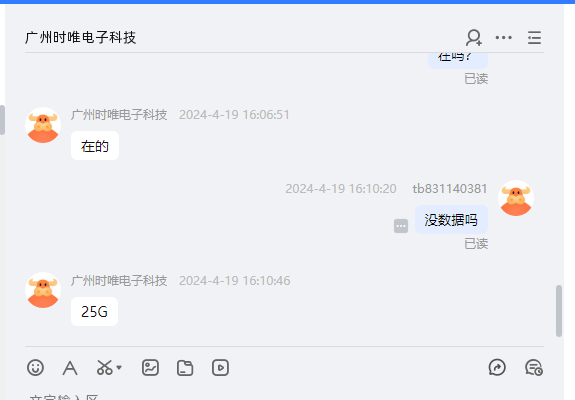Attach a file via folder icon
This screenshot has height=400, width=575.
[185, 368]
